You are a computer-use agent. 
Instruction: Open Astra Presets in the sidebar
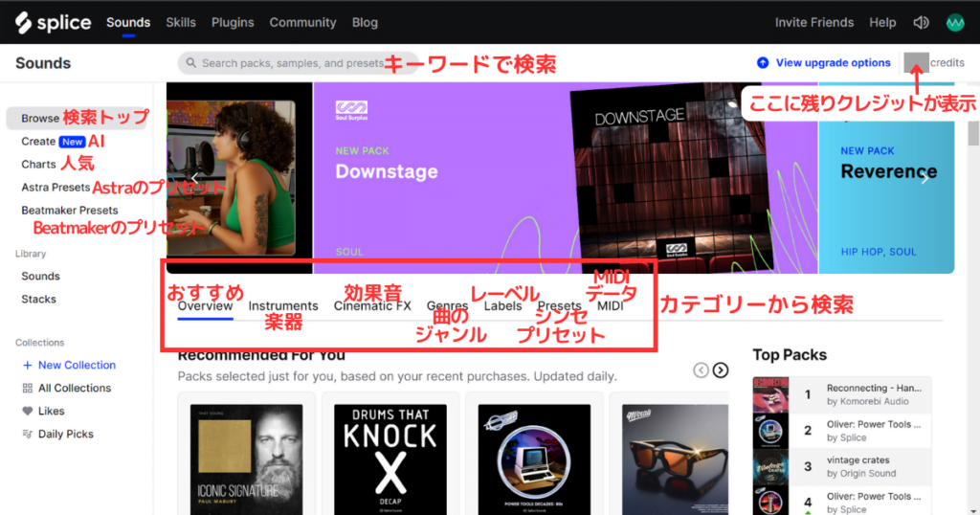coord(56,188)
